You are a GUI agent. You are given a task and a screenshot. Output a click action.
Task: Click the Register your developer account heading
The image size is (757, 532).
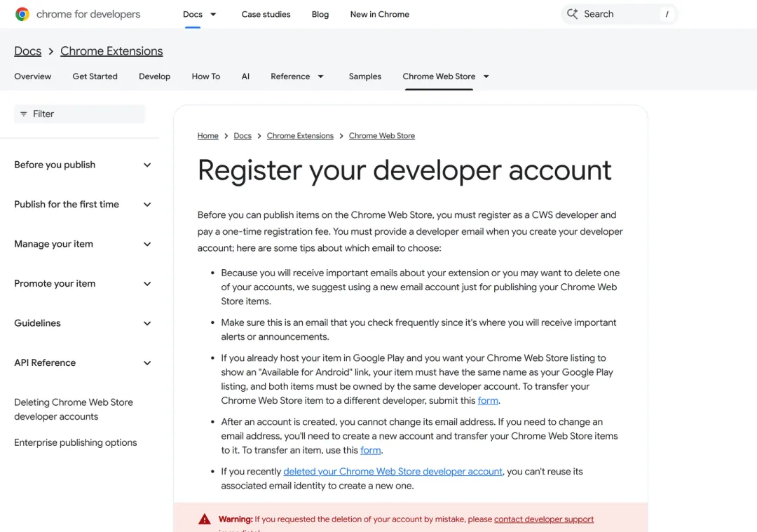[x=404, y=170]
